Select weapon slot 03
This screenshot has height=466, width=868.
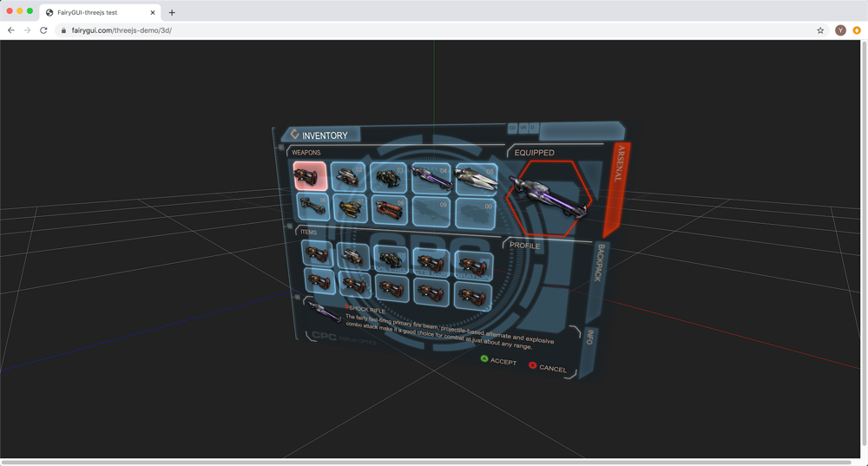(x=388, y=178)
